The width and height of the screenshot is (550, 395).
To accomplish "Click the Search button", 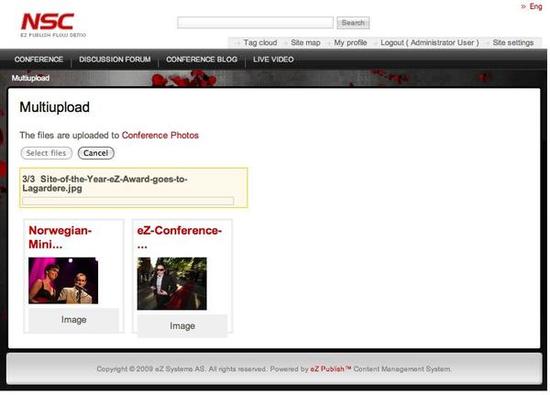I will pos(353,23).
